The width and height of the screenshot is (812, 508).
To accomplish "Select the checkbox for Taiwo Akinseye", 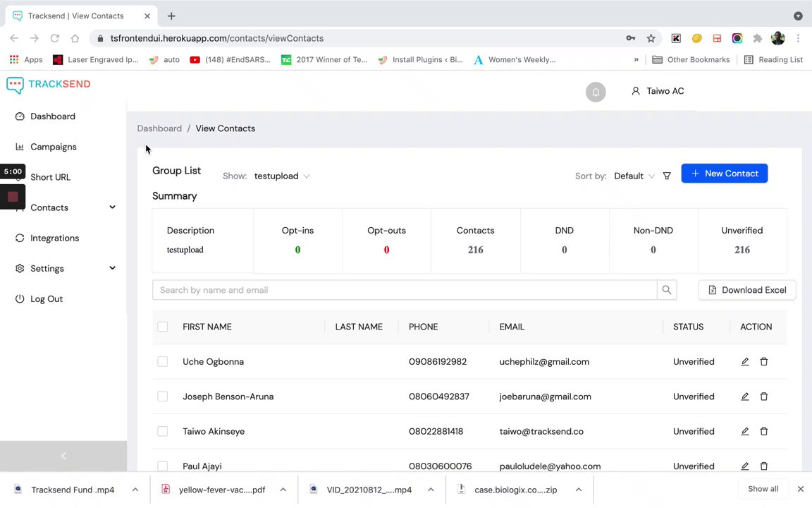I will tap(163, 431).
